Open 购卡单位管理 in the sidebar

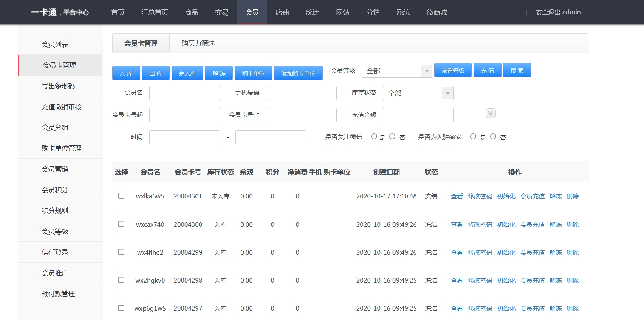point(60,148)
